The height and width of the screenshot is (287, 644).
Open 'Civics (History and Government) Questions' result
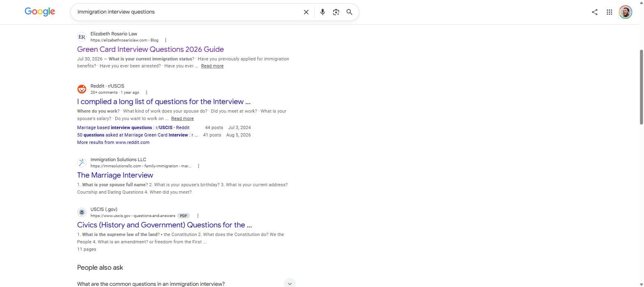[164, 225]
